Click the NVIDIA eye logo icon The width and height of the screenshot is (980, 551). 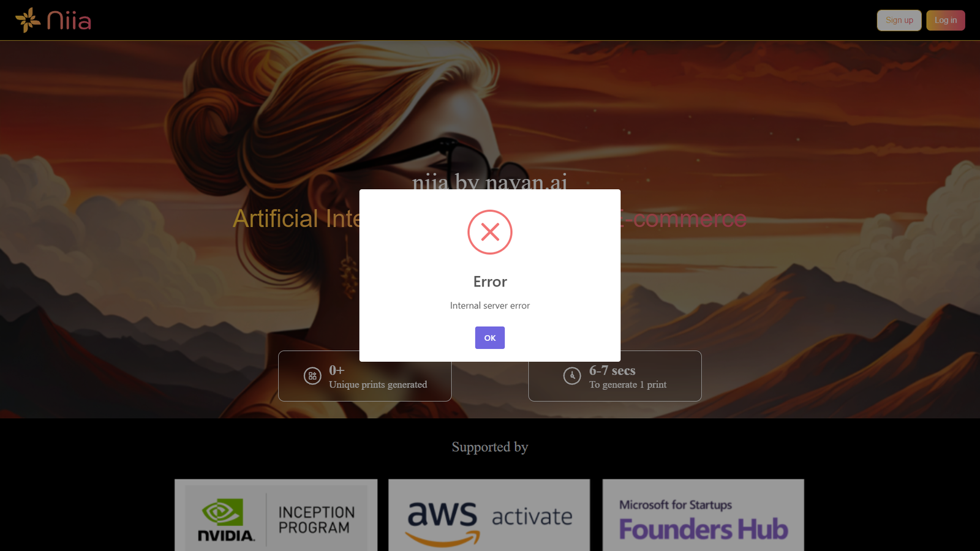tap(222, 512)
